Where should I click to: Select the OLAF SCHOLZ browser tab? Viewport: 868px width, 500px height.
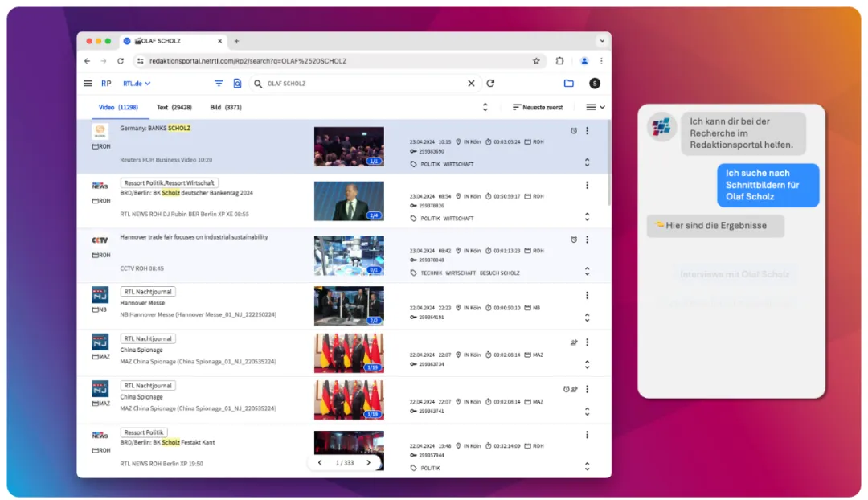pos(173,41)
